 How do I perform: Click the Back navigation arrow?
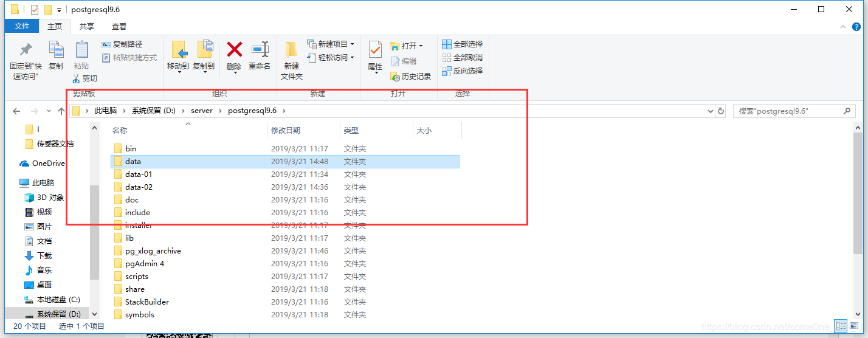click(16, 111)
